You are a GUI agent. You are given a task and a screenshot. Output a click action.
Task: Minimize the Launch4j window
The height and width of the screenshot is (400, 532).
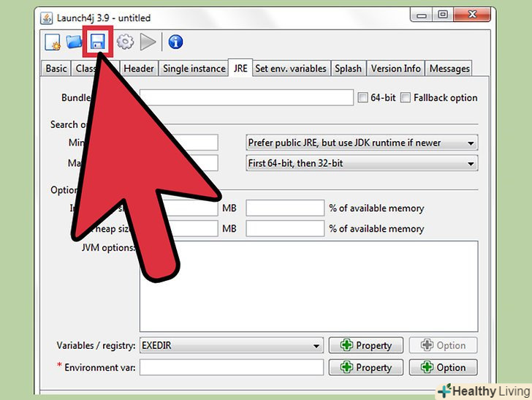(x=422, y=15)
